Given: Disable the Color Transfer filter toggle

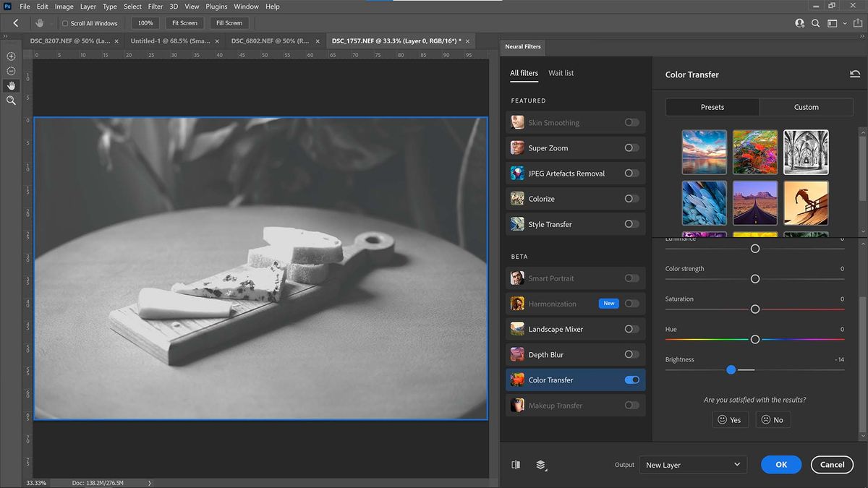Looking at the screenshot, I should tap(631, 380).
